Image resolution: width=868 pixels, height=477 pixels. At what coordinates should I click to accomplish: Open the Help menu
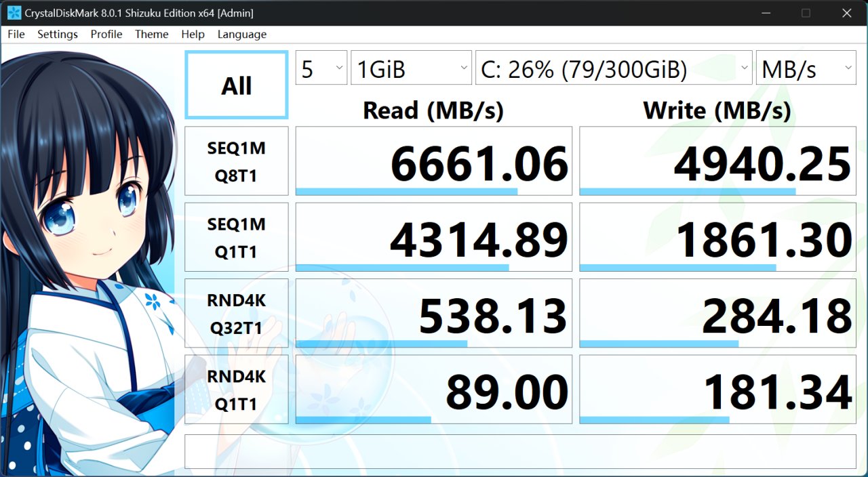click(x=193, y=35)
